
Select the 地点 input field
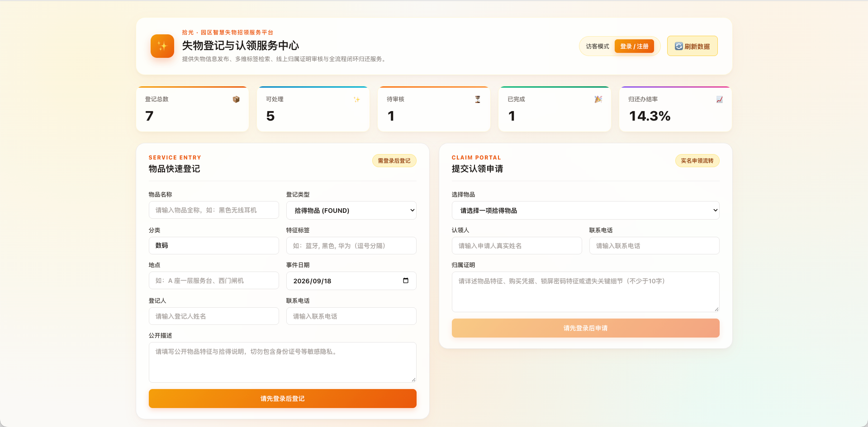tap(214, 281)
